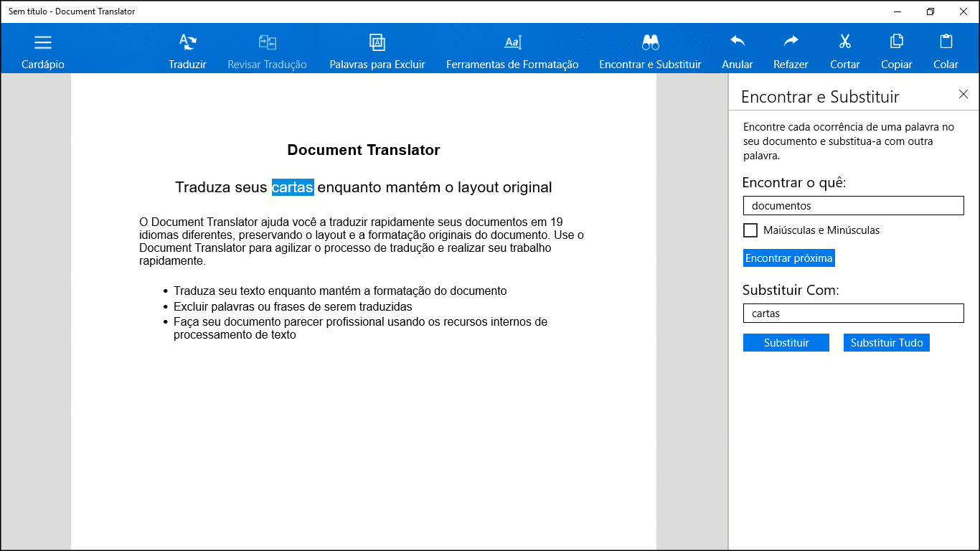
Task: Click the Copiar icon in toolbar
Action: (896, 42)
